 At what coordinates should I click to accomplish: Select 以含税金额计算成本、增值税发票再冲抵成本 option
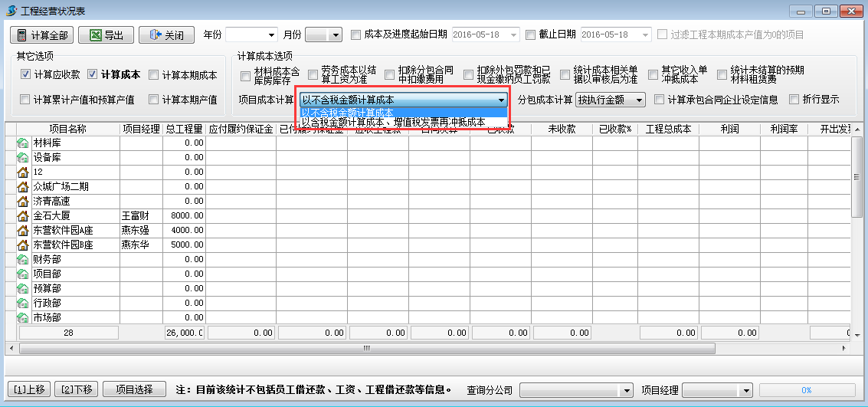393,122
